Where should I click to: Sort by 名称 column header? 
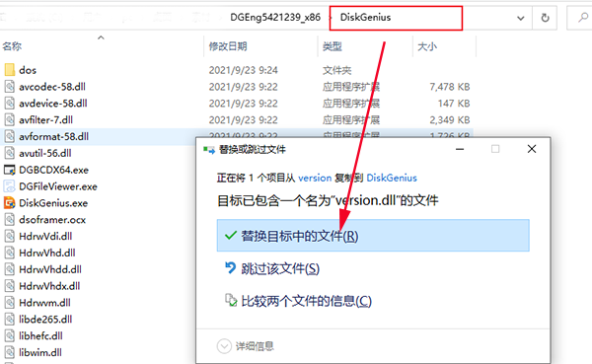pyautogui.click(x=12, y=46)
